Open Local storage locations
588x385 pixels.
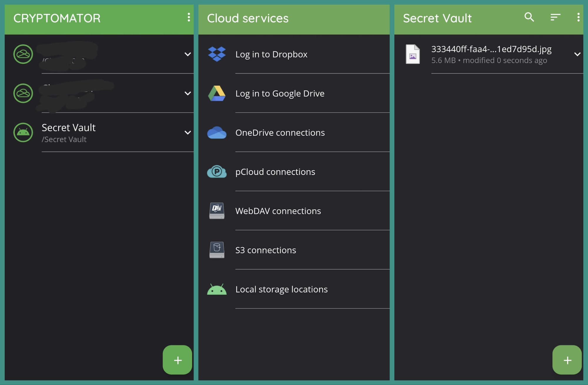(281, 289)
